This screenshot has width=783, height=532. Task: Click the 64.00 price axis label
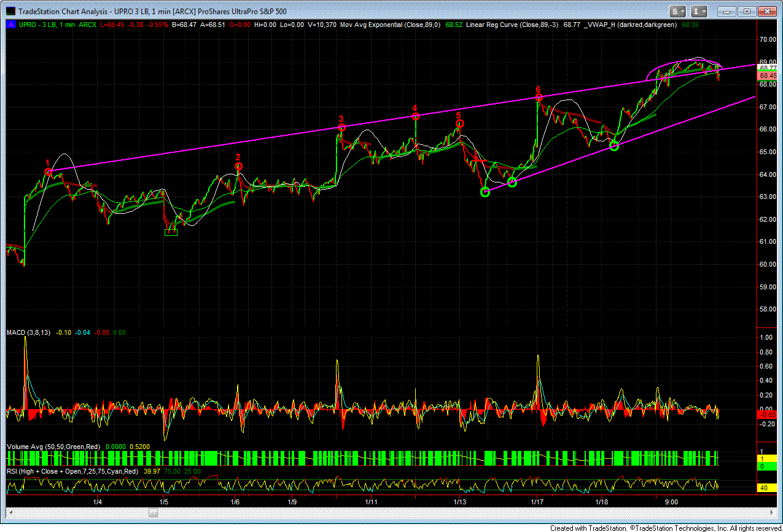pyautogui.click(x=768, y=174)
